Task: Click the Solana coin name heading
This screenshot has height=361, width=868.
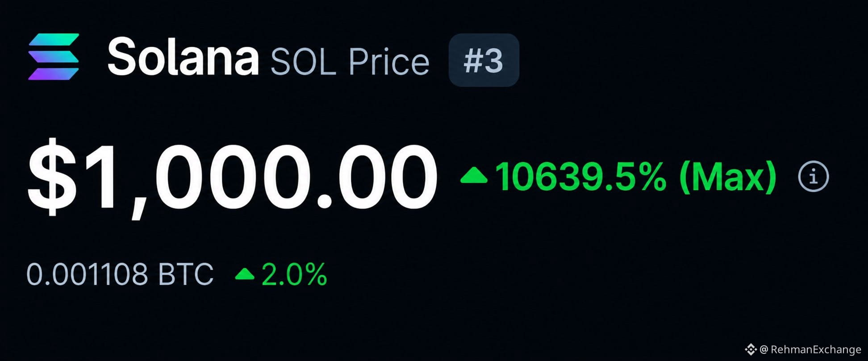Action: 183,57
